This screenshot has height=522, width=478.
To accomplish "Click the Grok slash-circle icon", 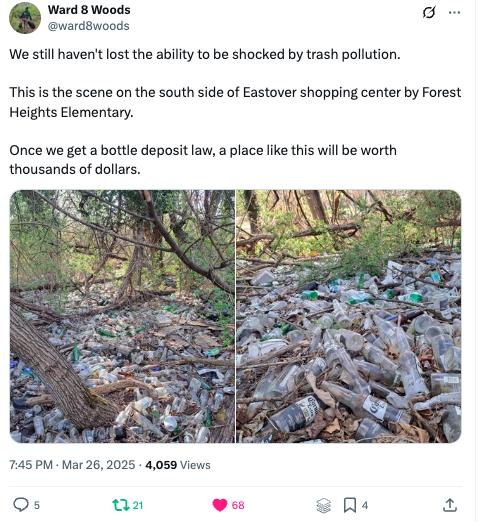I will [x=429, y=13].
